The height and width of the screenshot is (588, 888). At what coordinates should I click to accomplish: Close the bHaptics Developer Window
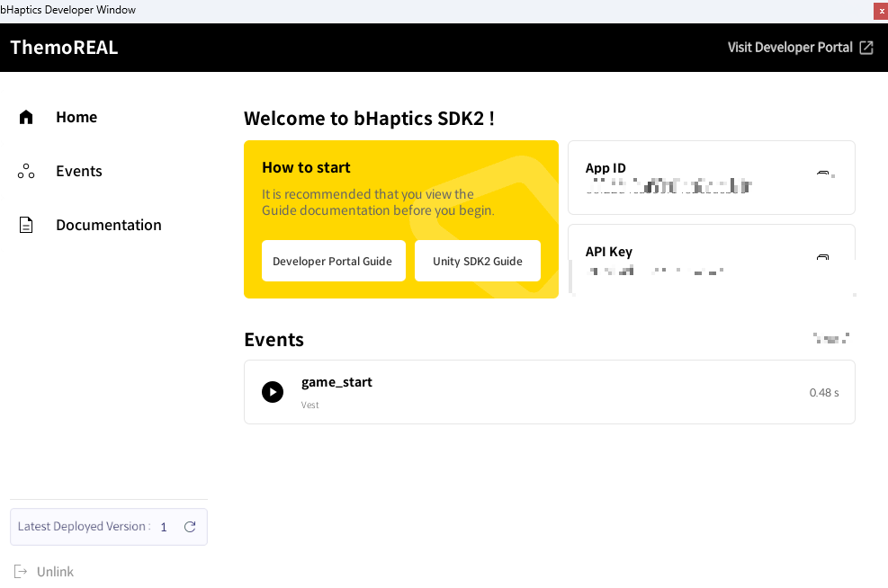point(881,11)
